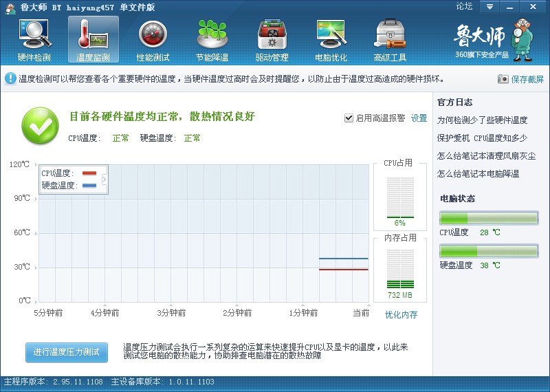550x392 pixels.
Task: Click the 28 ℃ CPU temperature value
Action: point(490,232)
